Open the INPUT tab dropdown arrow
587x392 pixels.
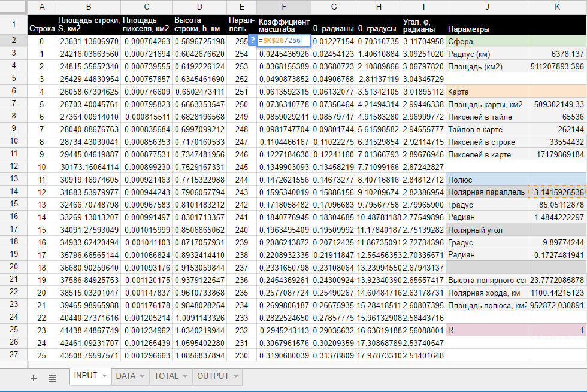coord(105,376)
